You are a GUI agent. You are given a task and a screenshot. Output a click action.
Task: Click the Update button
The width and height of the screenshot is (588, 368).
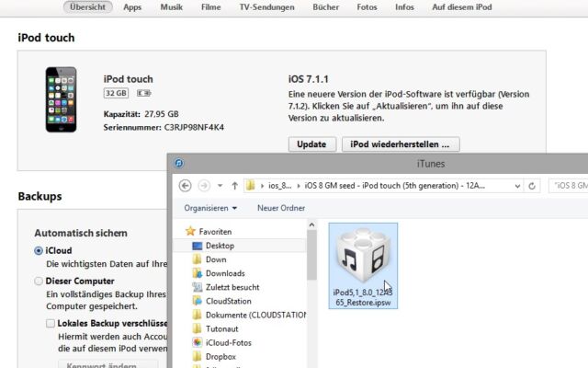click(x=311, y=144)
